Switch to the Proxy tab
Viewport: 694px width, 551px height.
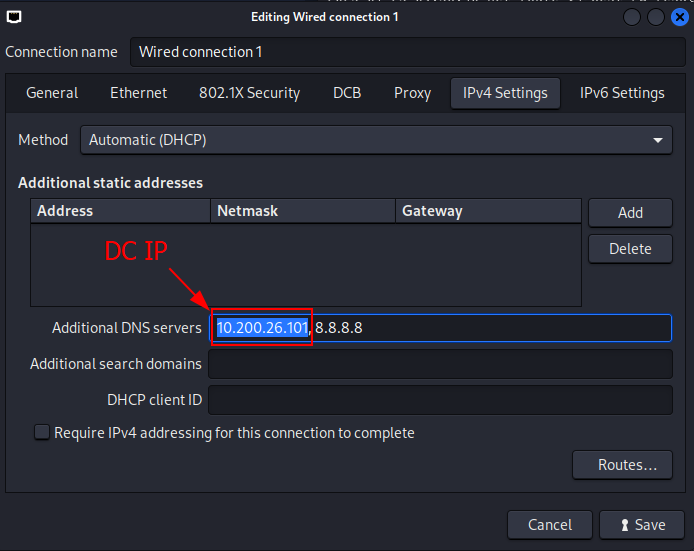412,93
